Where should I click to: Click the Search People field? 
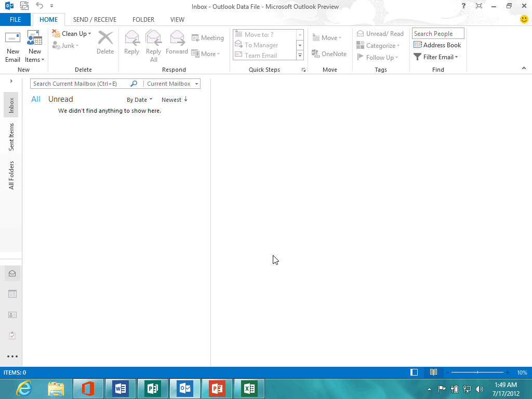point(438,34)
